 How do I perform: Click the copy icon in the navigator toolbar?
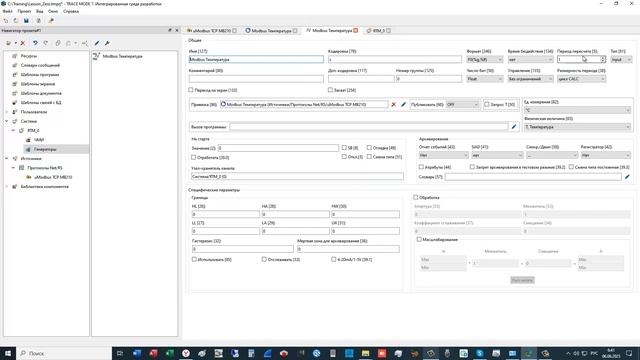[58, 43]
